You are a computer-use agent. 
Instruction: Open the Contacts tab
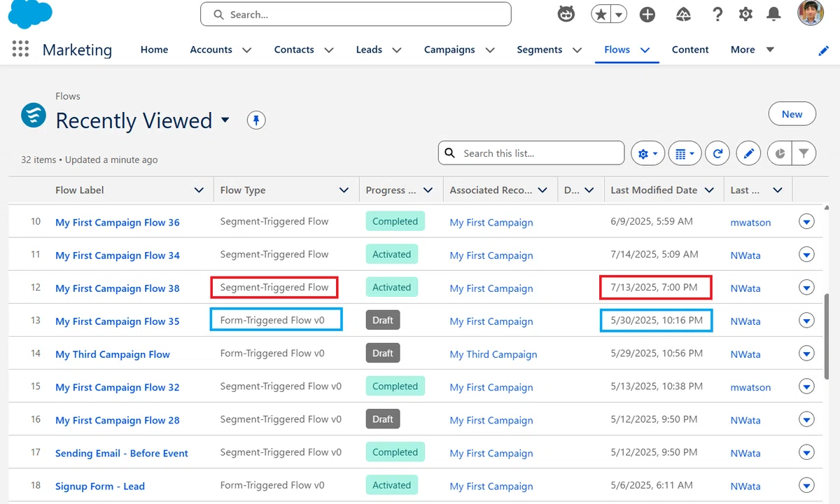294,50
